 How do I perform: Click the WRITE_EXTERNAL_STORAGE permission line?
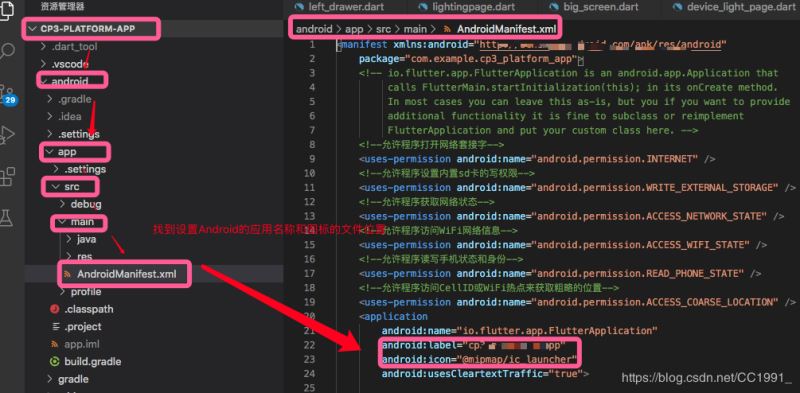(577, 188)
